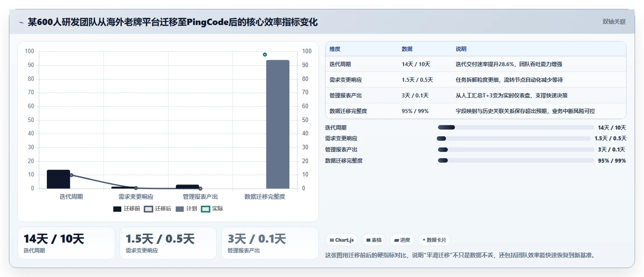Screen dimensions: 644x277
Task: Click the green 实际 data point marker
Action: point(265,55)
